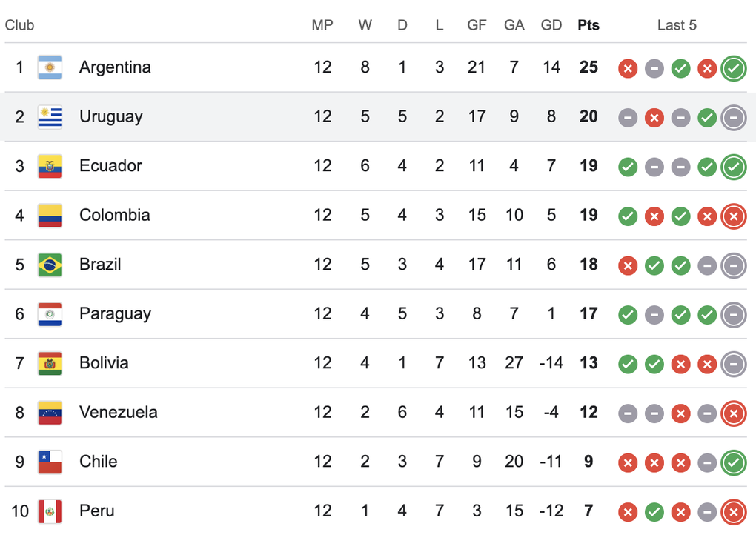Image resolution: width=756 pixels, height=535 pixels.
Task: Click Venezuela's ringed loss result icon
Action: click(x=733, y=413)
